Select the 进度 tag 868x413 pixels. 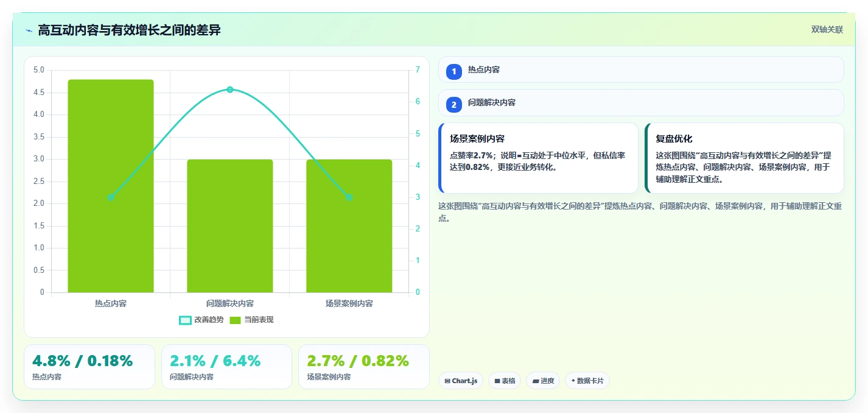tap(543, 381)
